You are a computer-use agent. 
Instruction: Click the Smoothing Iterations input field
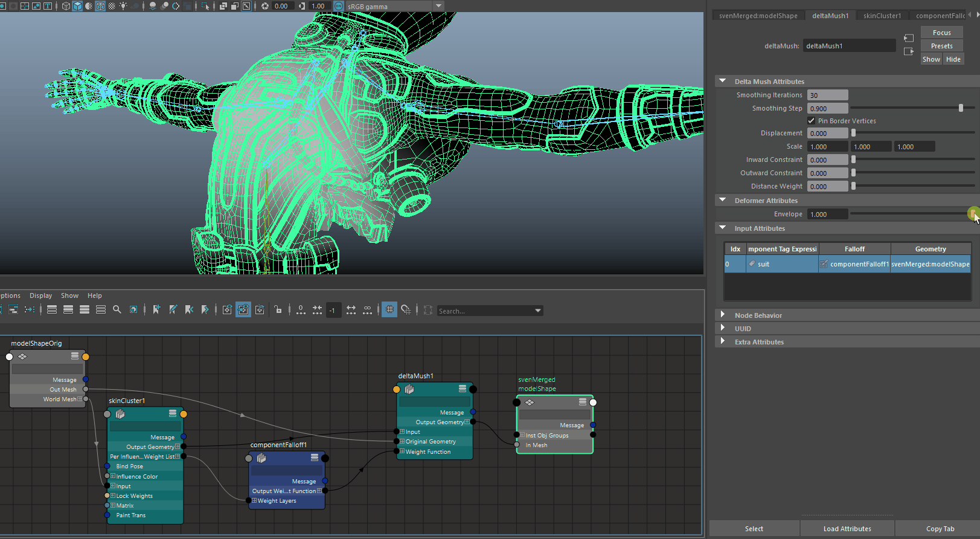(x=827, y=95)
